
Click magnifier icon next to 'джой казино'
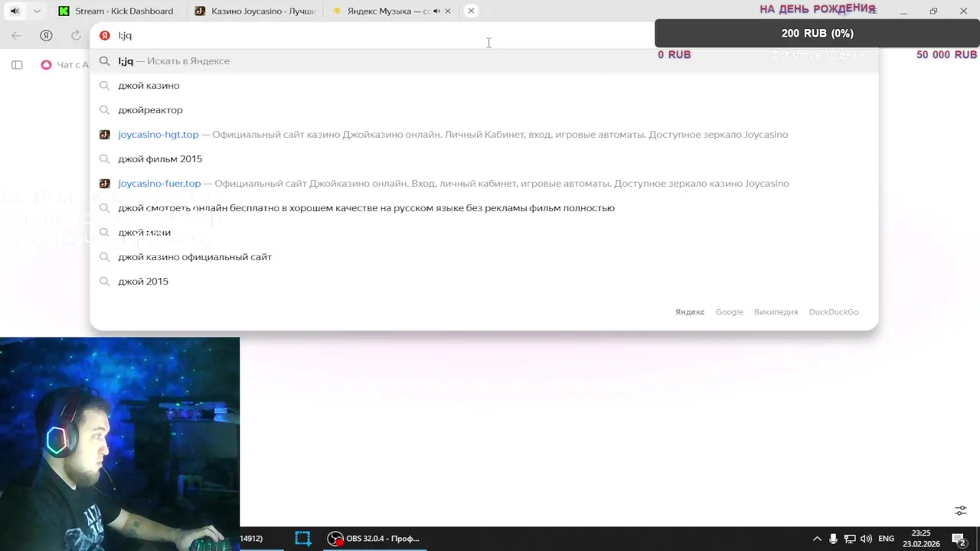tap(105, 86)
